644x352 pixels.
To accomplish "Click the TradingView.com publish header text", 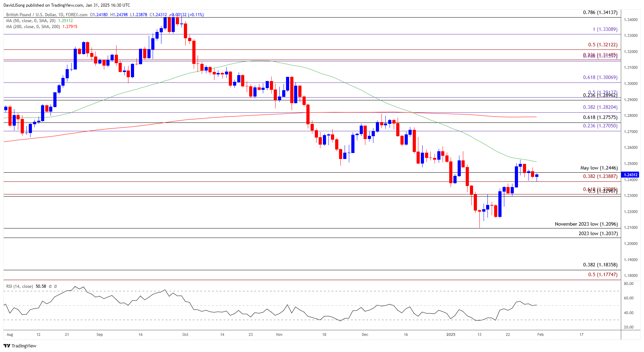I will click(x=66, y=5).
